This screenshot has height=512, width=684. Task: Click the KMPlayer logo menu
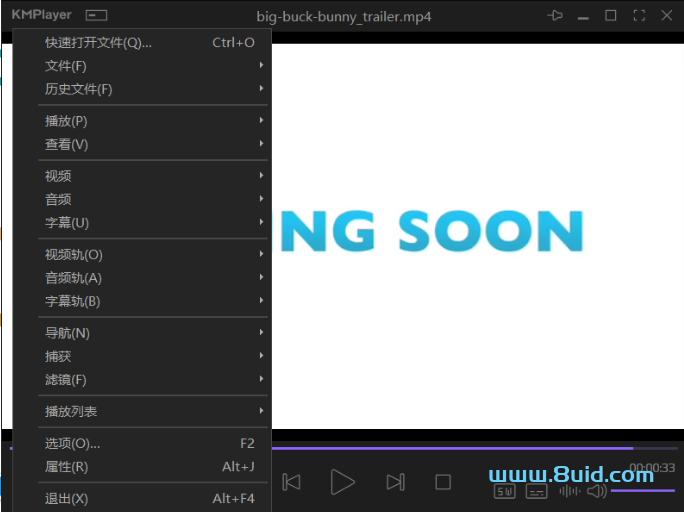[x=41, y=15]
